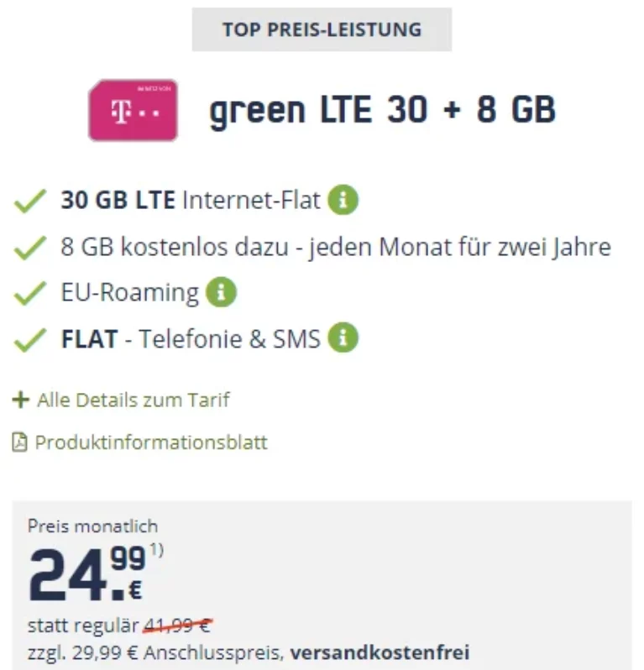The height and width of the screenshot is (670, 644).
Task: Click checkmark beside 30 GB LTE
Action: tap(31, 202)
